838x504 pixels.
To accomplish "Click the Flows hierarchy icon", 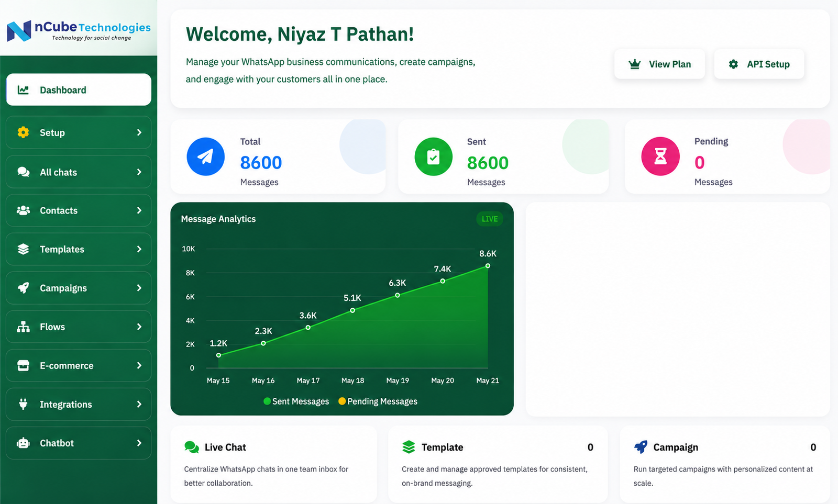I will click(x=23, y=327).
